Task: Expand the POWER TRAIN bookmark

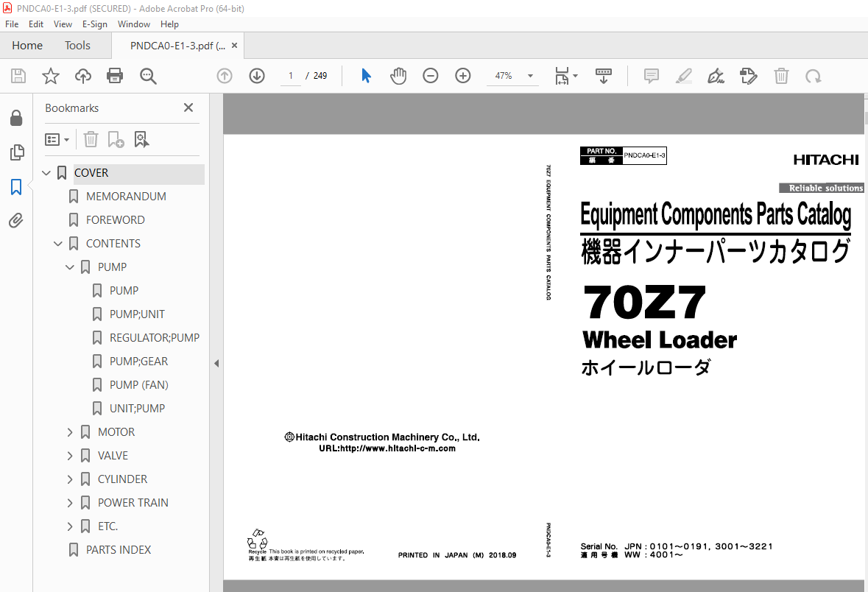Action: 70,503
